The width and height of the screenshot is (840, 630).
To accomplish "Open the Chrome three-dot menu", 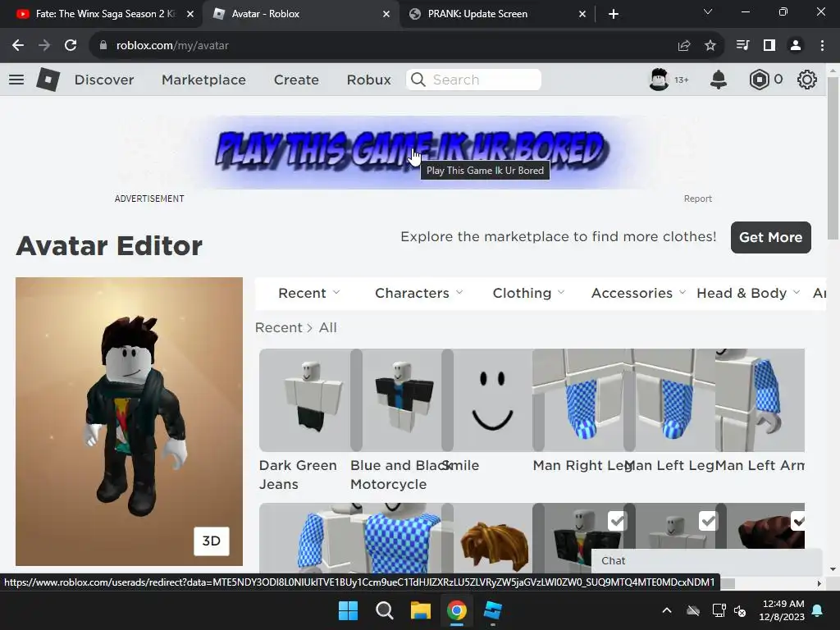I will [822, 46].
